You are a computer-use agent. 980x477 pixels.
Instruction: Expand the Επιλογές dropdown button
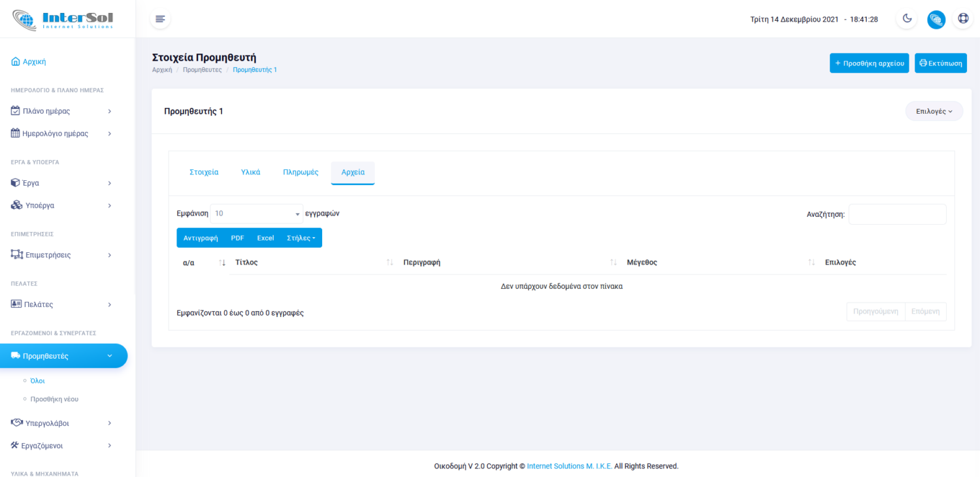click(x=934, y=111)
